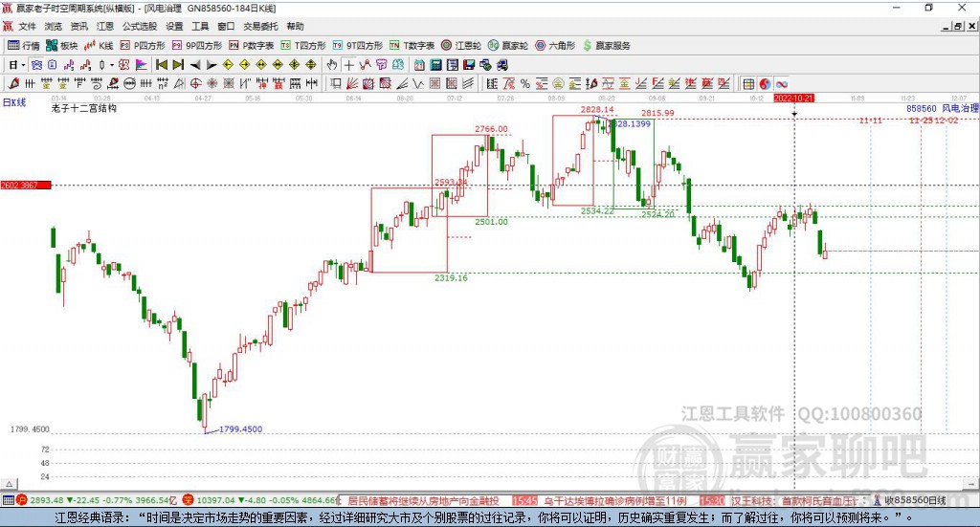Select the hand pan tool

pyautogui.click(x=332, y=65)
